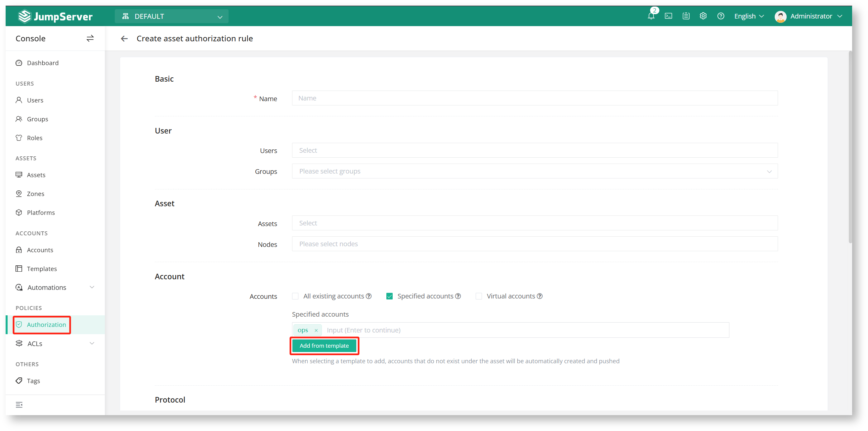Uncheck Specified accounts checkbox
Screen dimensions: 868x431
[x=390, y=296]
